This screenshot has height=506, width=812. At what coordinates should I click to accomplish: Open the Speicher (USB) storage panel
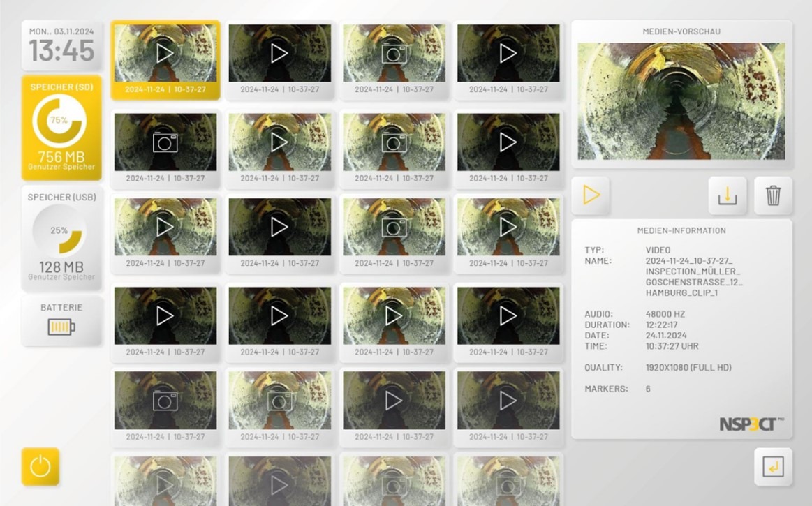(x=61, y=237)
